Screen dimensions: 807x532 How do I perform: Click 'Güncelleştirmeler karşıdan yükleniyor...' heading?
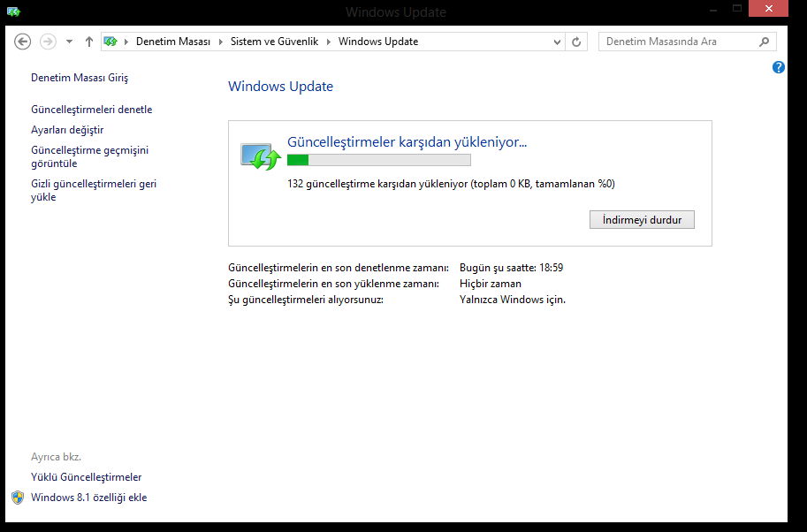tap(407, 142)
